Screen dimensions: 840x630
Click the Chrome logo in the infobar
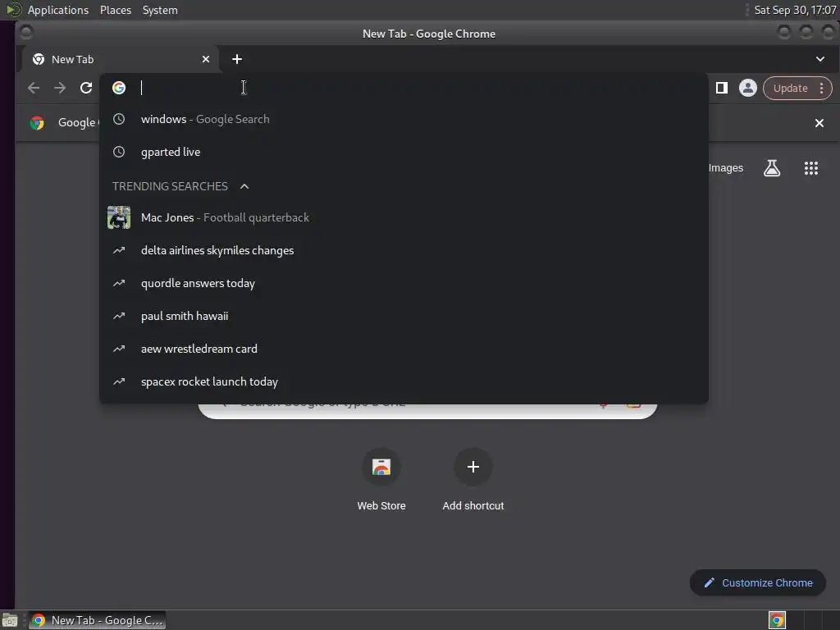[x=37, y=123]
